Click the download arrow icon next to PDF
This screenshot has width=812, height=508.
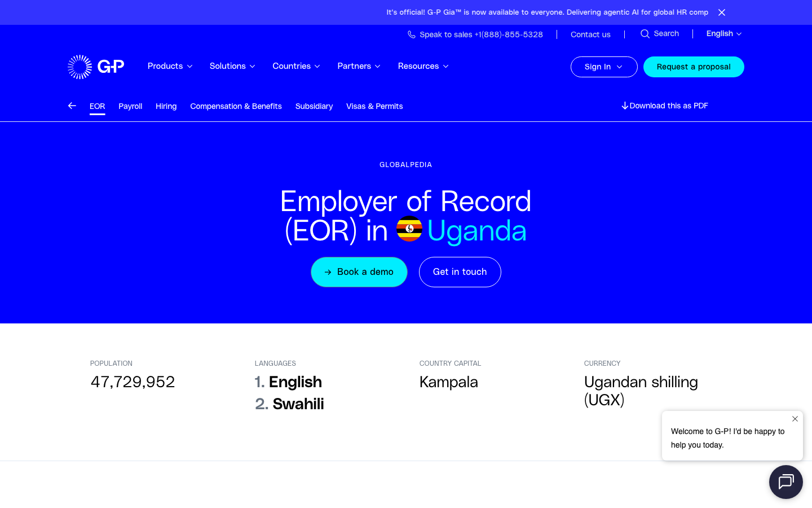click(x=625, y=106)
